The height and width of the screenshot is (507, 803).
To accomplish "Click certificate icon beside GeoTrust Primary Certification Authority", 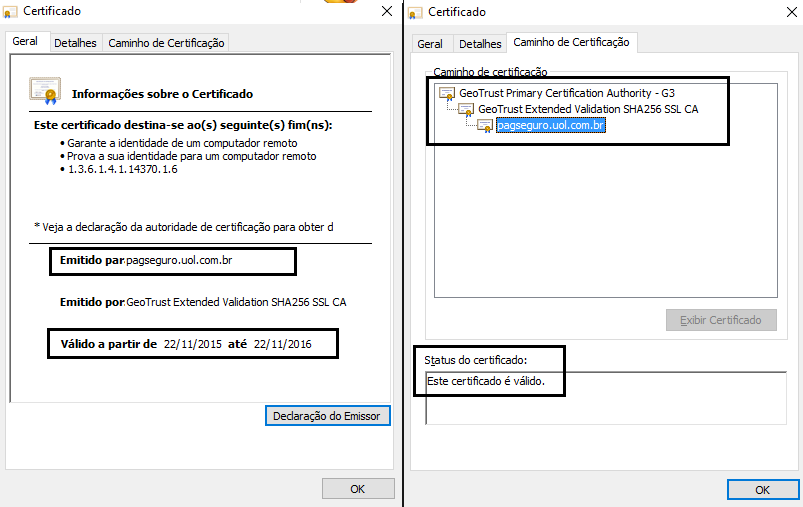I will pyautogui.click(x=448, y=94).
